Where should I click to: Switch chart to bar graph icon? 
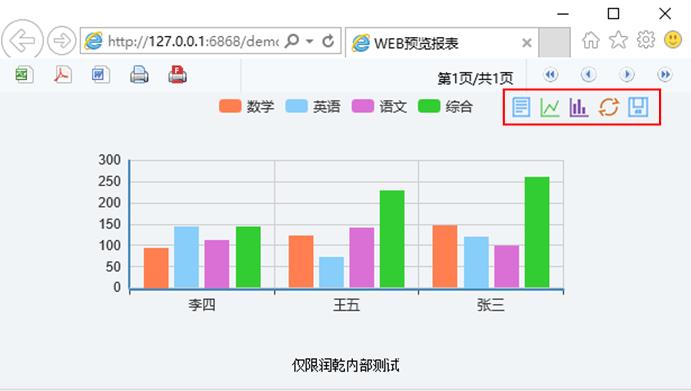579,107
